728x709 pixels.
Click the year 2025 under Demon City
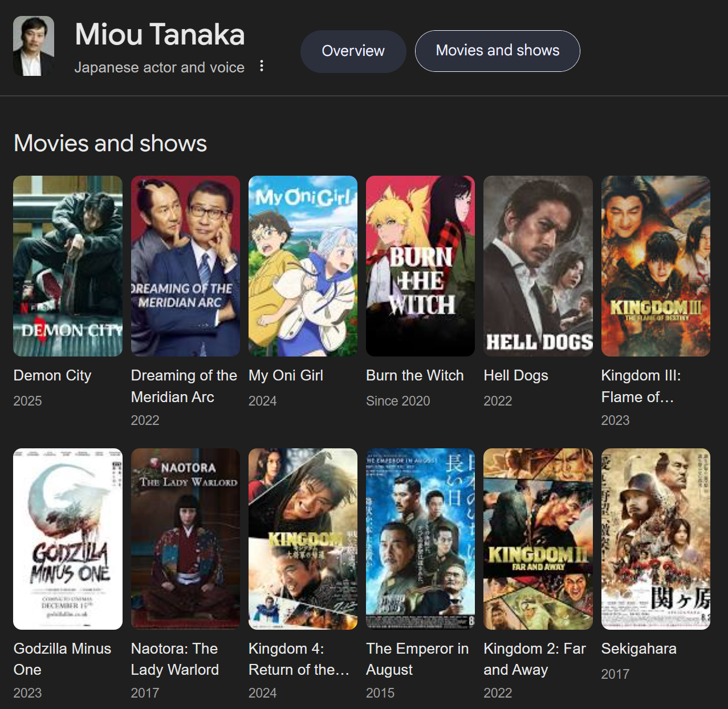28,401
